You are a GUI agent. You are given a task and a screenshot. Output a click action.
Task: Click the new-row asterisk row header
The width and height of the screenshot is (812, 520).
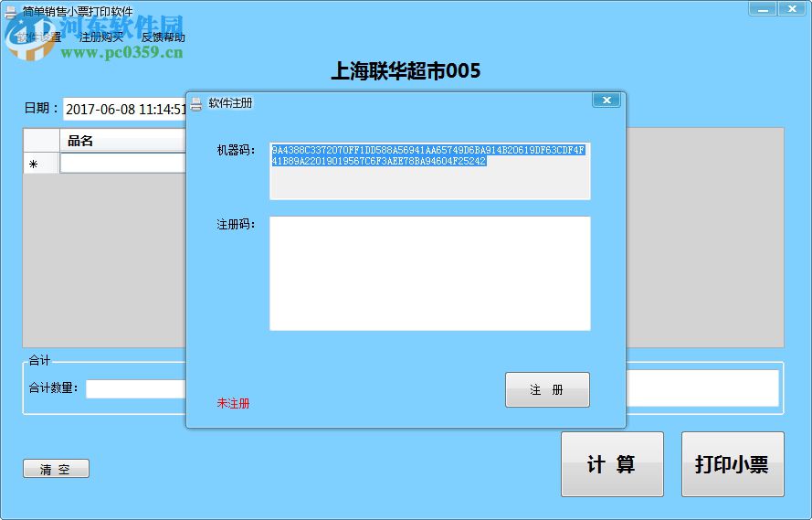click(x=41, y=164)
